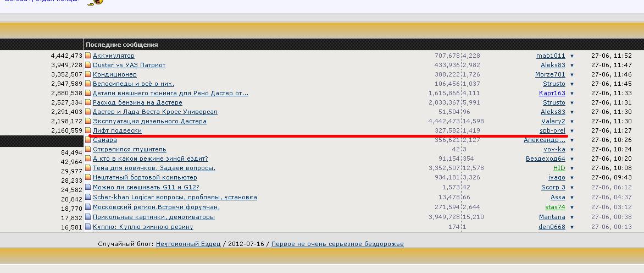This screenshot has width=644, height=273.
Task: Open the Куплю зимнюю резину thread
Action: click(143, 227)
